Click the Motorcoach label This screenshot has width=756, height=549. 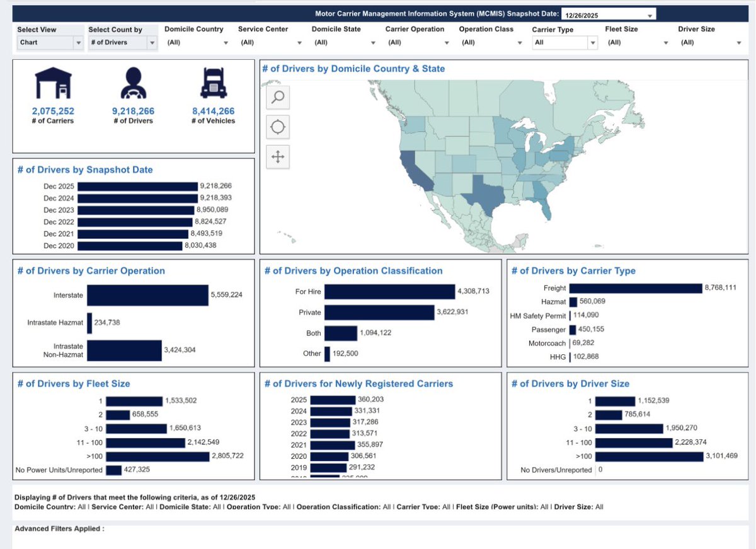(x=547, y=344)
